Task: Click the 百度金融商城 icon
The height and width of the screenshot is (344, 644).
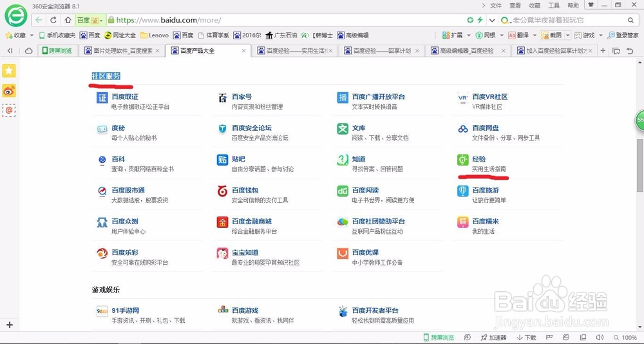Action: click(223, 222)
